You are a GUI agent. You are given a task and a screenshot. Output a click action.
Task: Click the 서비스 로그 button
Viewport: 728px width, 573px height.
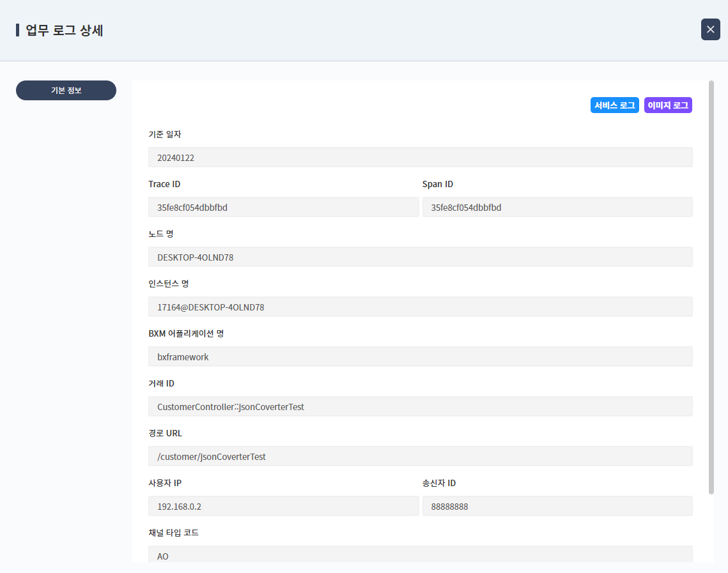(x=614, y=105)
